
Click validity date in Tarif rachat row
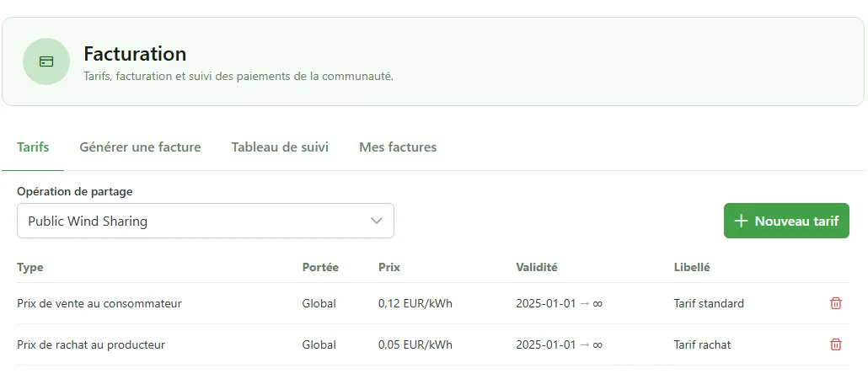pos(559,344)
